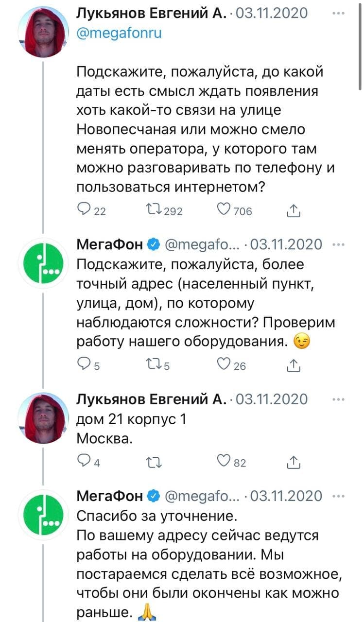The image size is (364, 622).
Task: Retweet the tweet with 292 retweets
Action: [156, 210]
